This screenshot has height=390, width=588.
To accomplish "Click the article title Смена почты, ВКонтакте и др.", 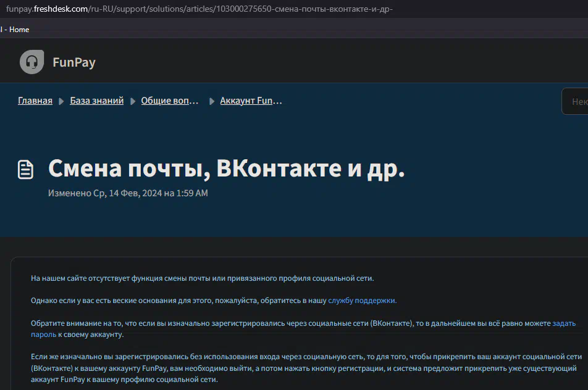I will (x=227, y=168).
